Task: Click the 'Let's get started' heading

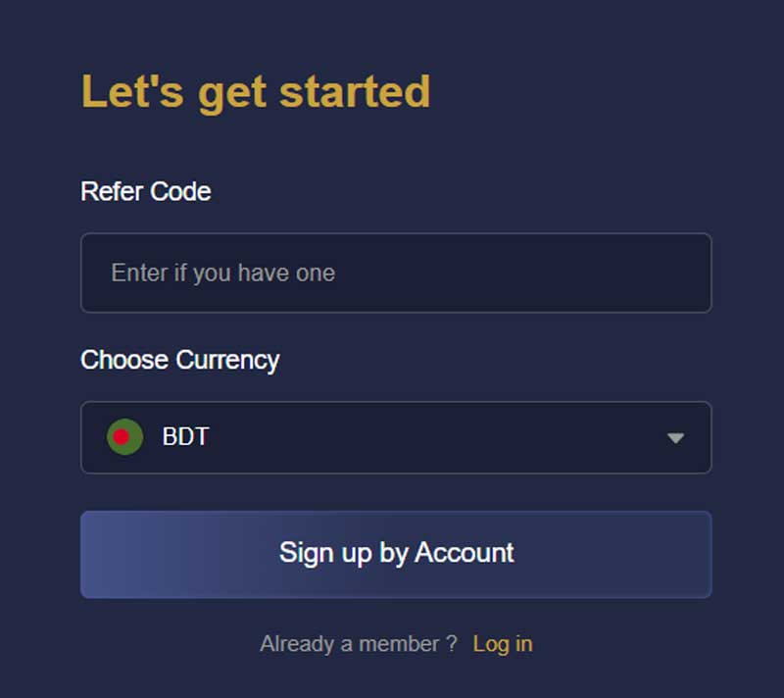Action: (257, 90)
